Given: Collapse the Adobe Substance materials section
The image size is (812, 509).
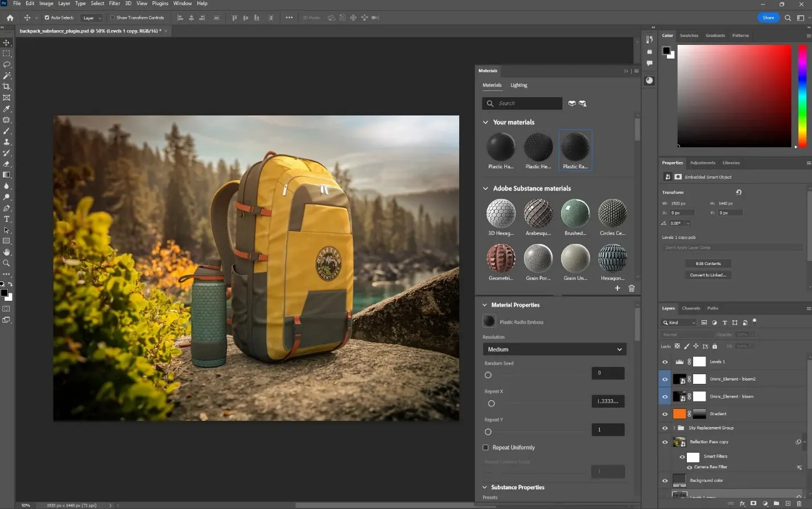Looking at the screenshot, I should 485,188.
